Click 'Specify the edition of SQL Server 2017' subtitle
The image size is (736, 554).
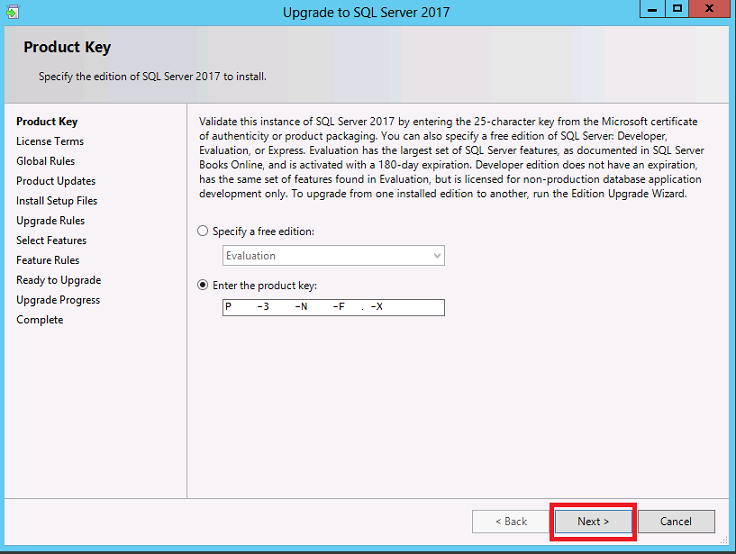pos(153,77)
